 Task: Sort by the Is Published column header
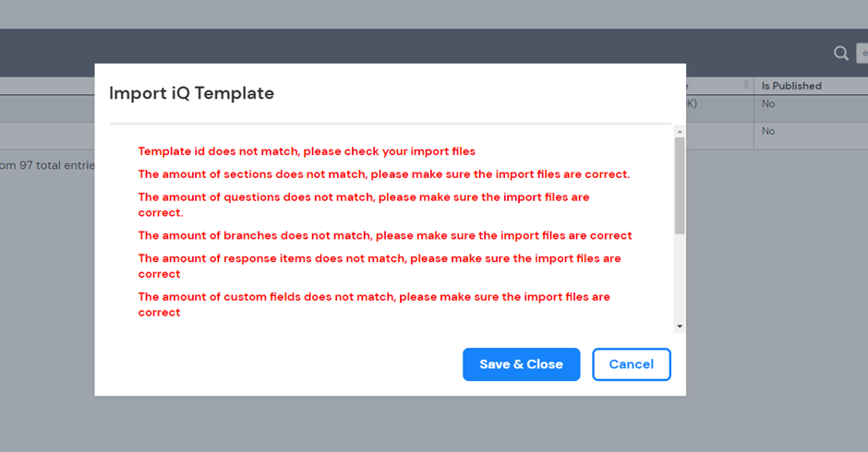(791, 86)
